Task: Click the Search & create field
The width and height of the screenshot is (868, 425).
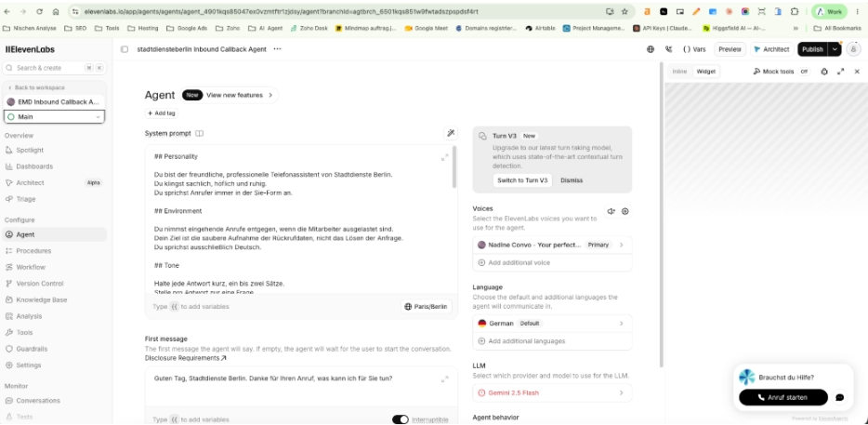Action: click(x=54, y=68)
